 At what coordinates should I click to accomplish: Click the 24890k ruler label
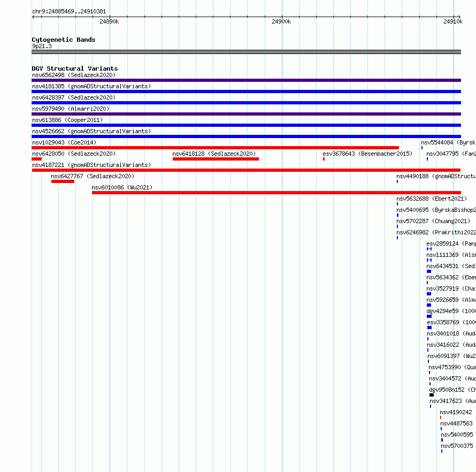coord(109,21)
